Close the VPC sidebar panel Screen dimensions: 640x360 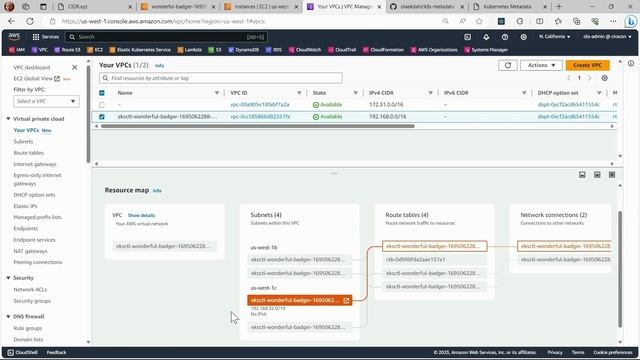pos(74,67)
